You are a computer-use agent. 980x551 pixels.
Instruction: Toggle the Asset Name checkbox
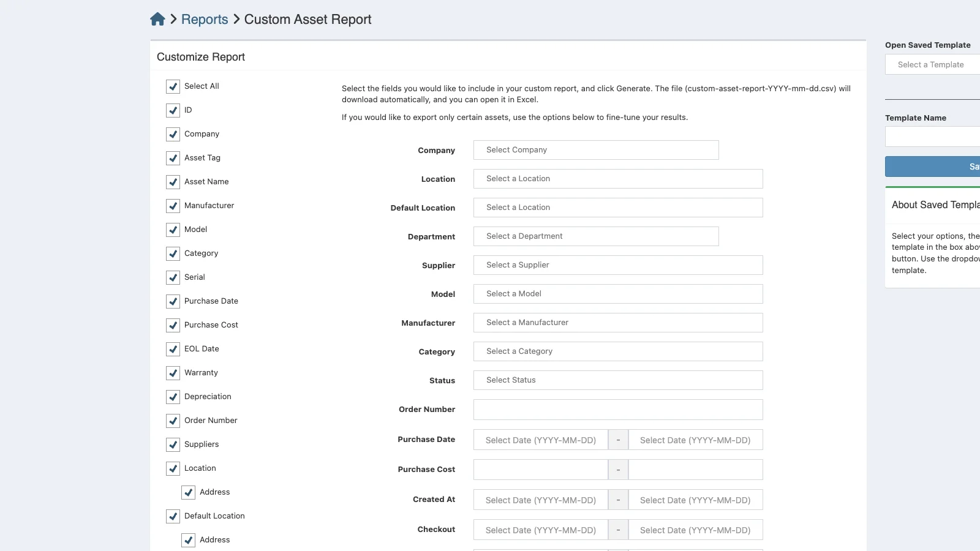(173, 182)
